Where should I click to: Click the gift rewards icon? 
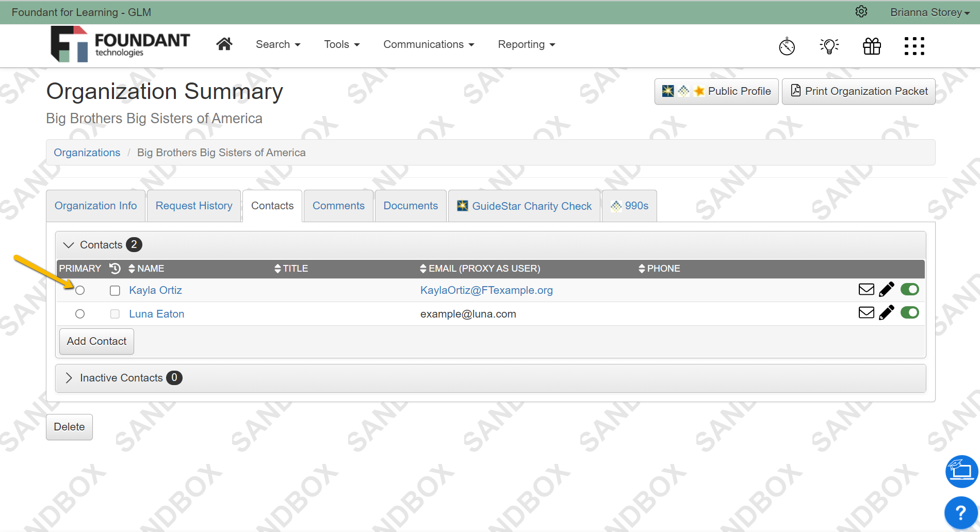[x=872, y=46]
